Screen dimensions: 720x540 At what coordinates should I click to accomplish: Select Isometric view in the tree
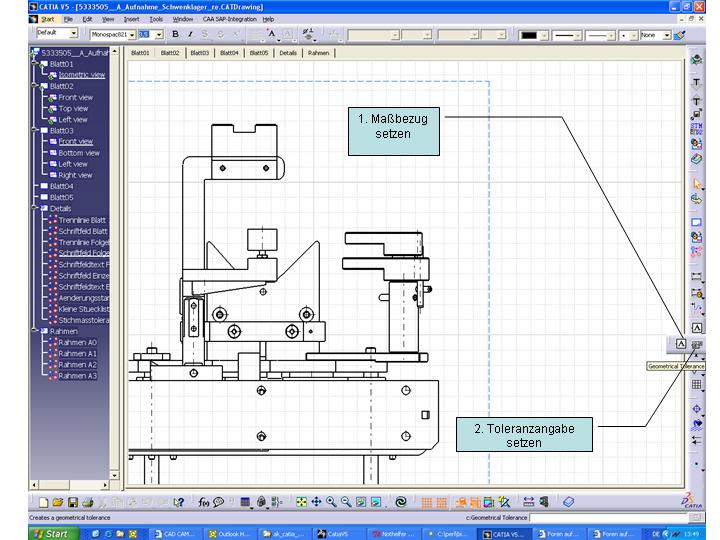(82, 75)
